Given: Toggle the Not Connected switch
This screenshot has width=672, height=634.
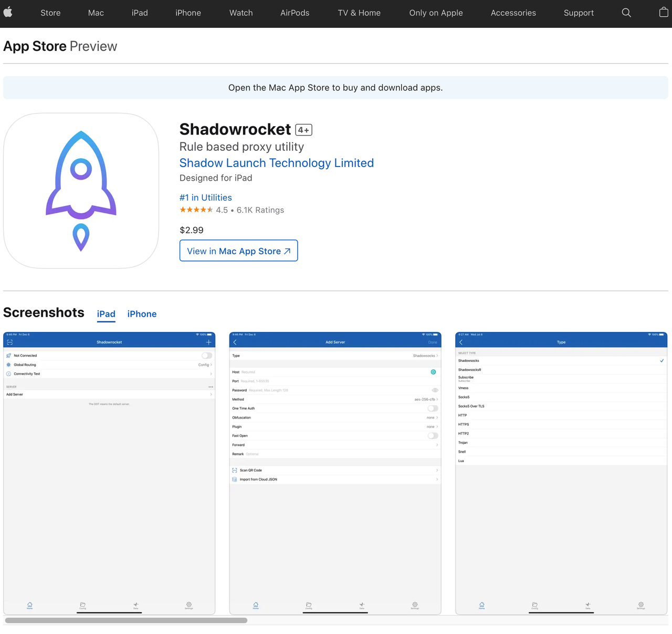Looking at the screenshot, I should (x=207, y=356).
